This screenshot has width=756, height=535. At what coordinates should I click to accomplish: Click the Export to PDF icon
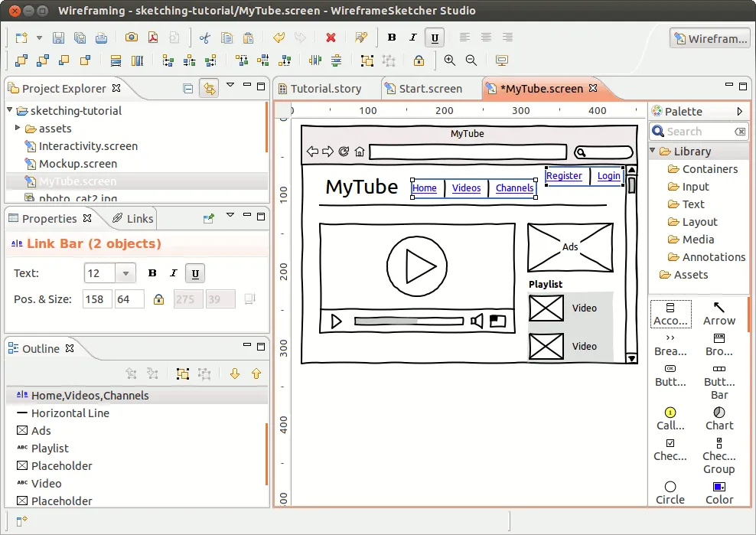point(153,37)
